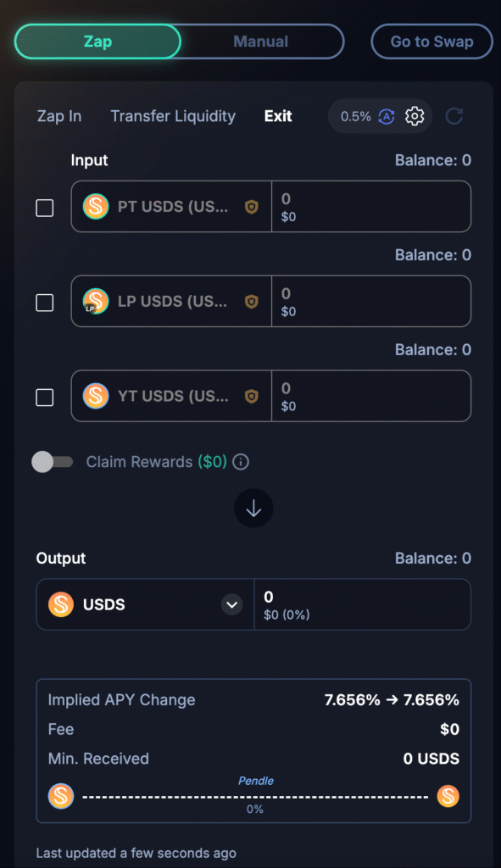Click the PT USDS amount input field
The width and height of the screenshot is (501, 868).
[x=371, y=207]
